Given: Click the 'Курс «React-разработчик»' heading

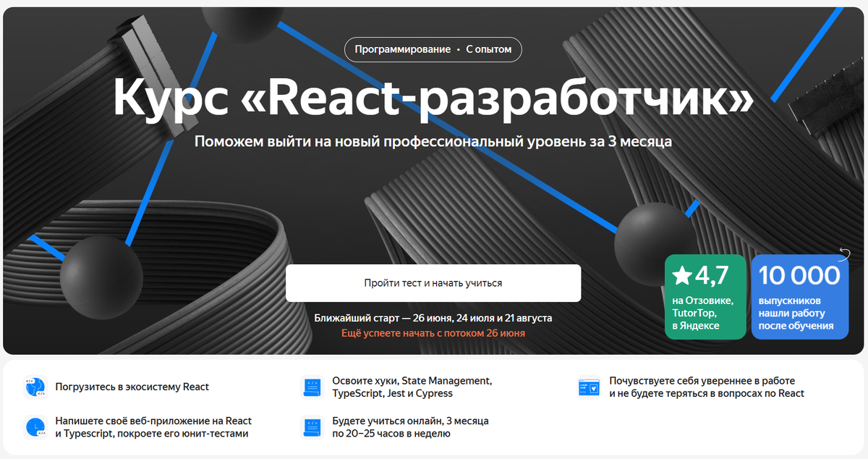Looking at the screenshot, I should [x=433, y=97].
